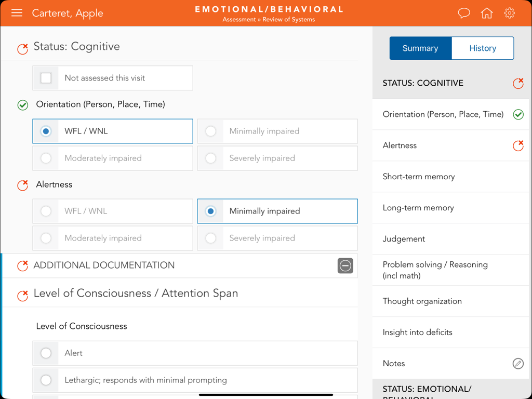Click the Status: Cognitive section header
Screen dimensions: 532x399
[76, 46]
